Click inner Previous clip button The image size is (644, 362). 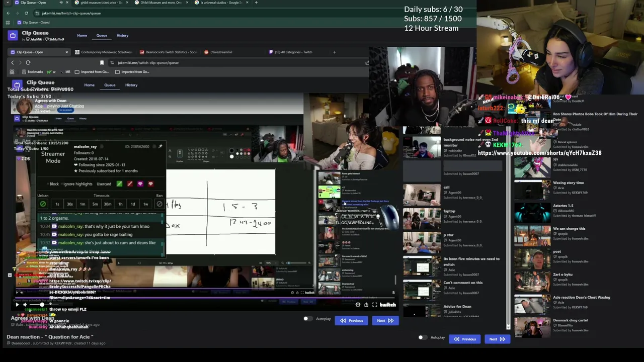[352, 321]
